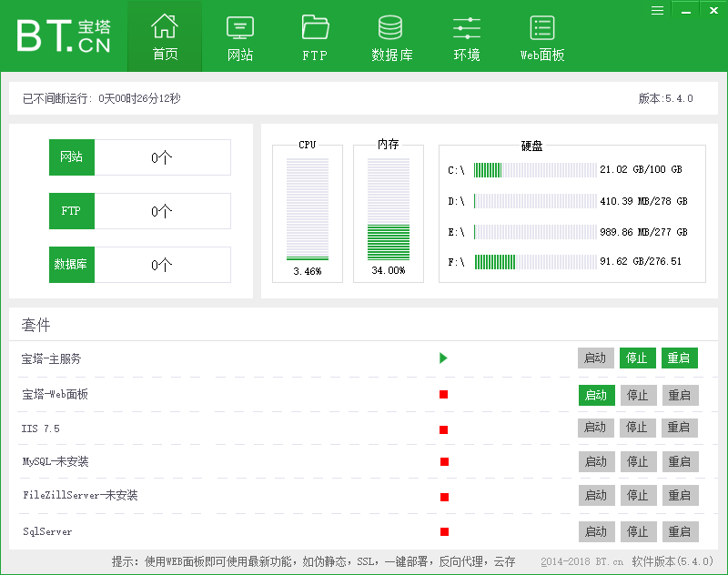Click the 2014-2018 BT.cn footer link
This screenshot has height=575, width=728.
[581, 561]
